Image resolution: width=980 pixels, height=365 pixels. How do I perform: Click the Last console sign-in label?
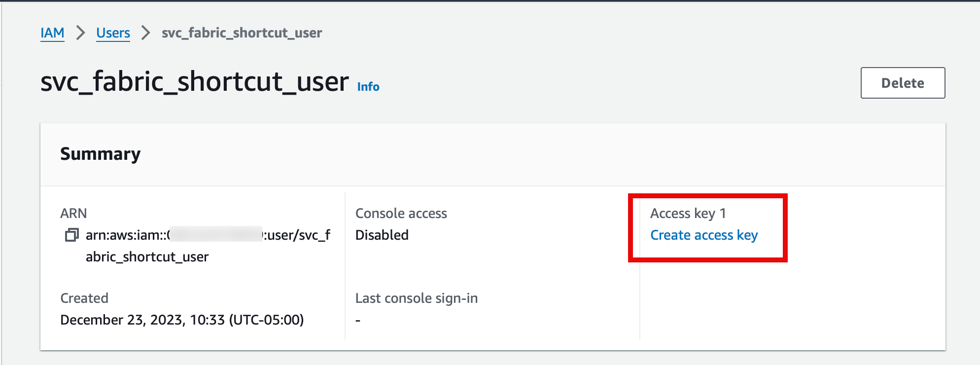coord(416,298)
